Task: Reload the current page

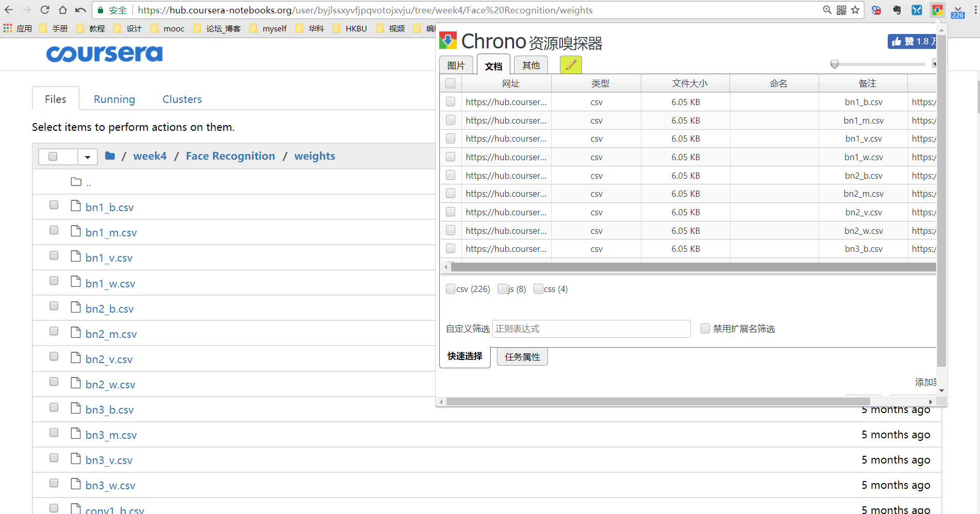Action: tap(45, 10)
